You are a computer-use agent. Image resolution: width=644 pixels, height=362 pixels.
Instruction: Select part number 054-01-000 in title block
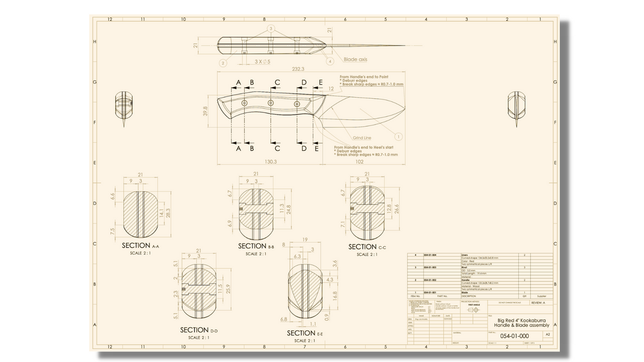[514, 336]
